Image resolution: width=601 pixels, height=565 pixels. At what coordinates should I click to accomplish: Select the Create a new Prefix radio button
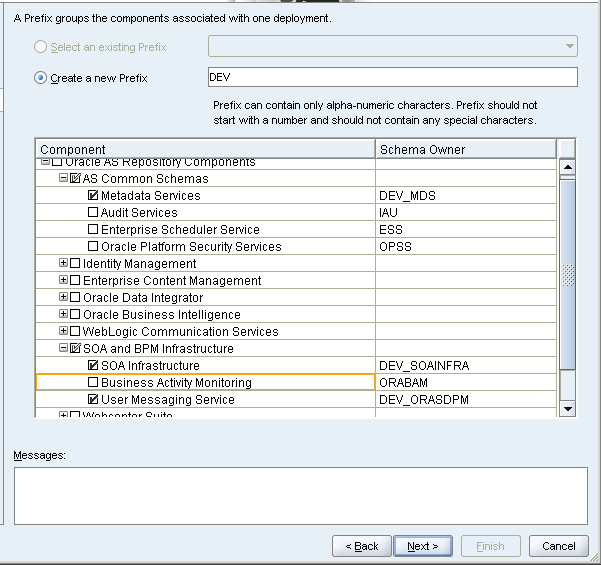(x=41, y=78)
